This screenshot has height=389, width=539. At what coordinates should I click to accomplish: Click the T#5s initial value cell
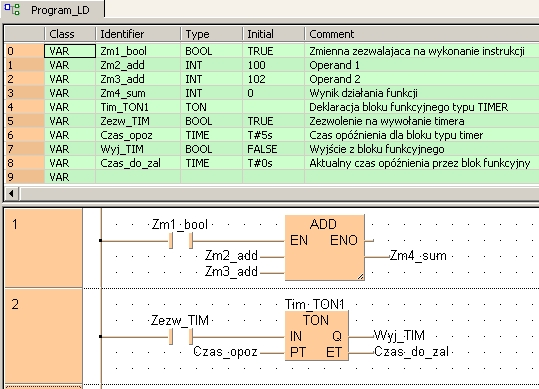(273, 135)
